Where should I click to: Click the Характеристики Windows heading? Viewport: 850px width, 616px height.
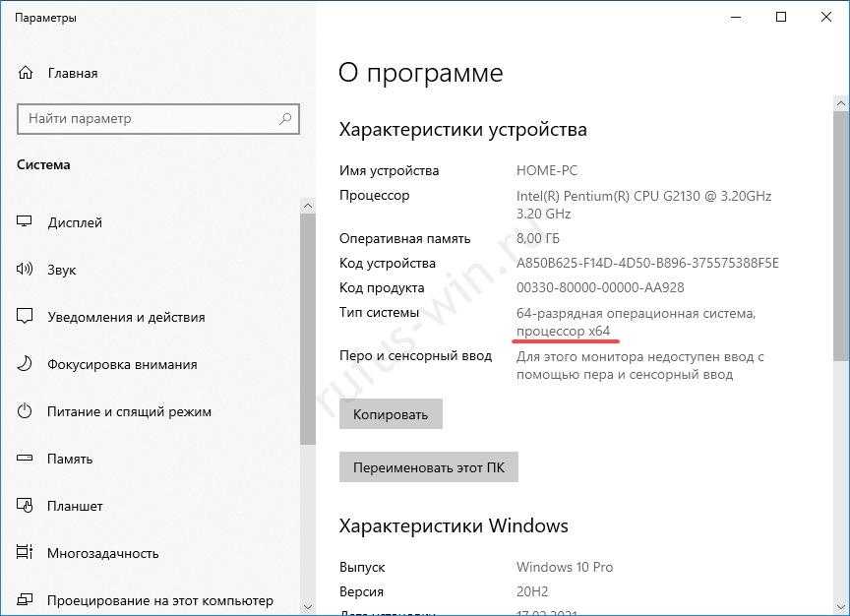point(454,525)
